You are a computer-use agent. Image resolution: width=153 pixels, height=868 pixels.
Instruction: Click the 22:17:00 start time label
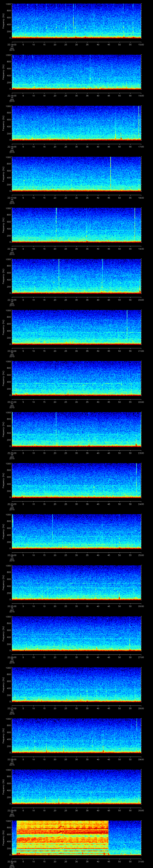(12, 197)
